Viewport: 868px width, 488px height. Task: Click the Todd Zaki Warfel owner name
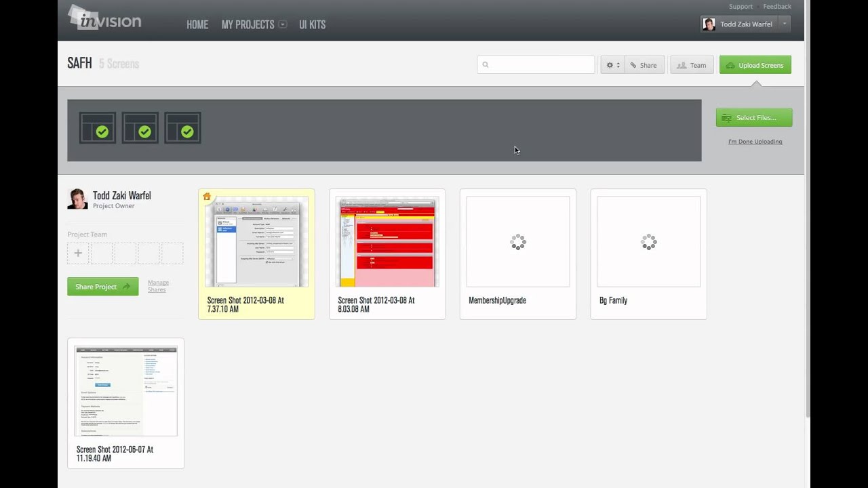coord(122,195)
